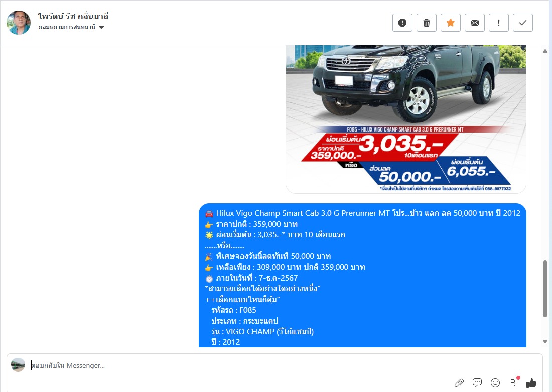The width and height of the screenshot is (552, 392).
Task: Click the chat scrollbar thumb
Action: [545, 289]
